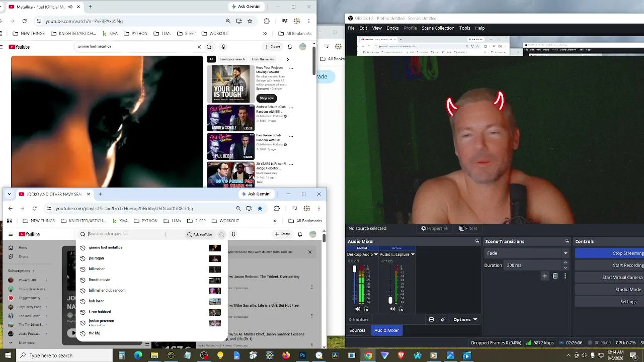Image resolution: width=644 pixels, height=362 pixels.
Task: Expand bookmarks overflow in the playlist window
Action: pos(275,221)
